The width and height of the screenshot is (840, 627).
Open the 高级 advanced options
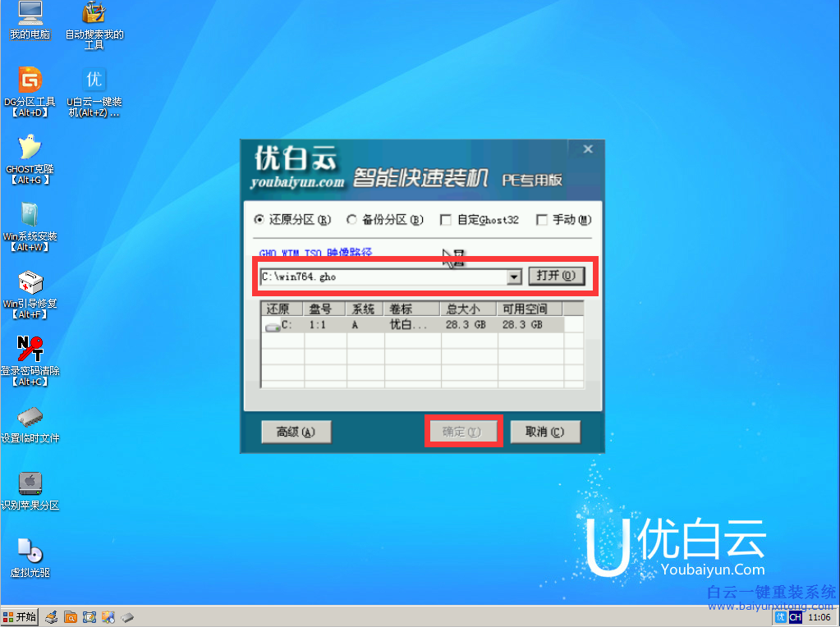296,431
